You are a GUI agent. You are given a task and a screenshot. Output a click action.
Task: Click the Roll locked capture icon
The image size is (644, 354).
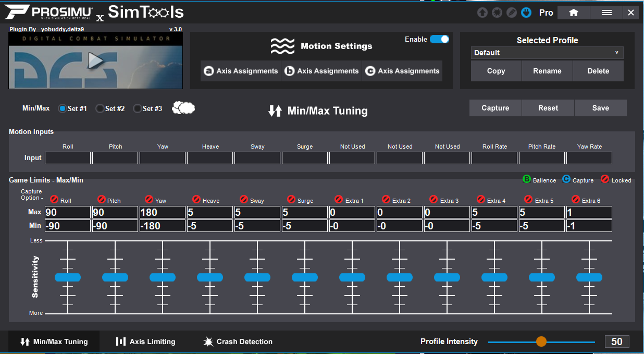coord(54,200)
